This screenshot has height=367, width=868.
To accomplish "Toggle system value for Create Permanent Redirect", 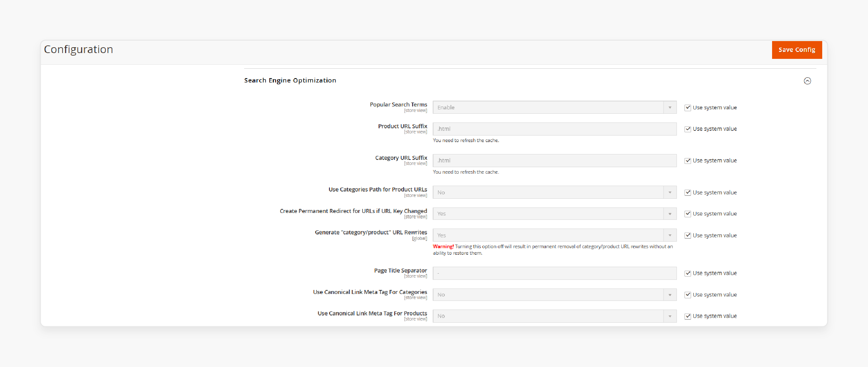I will 688,214.
